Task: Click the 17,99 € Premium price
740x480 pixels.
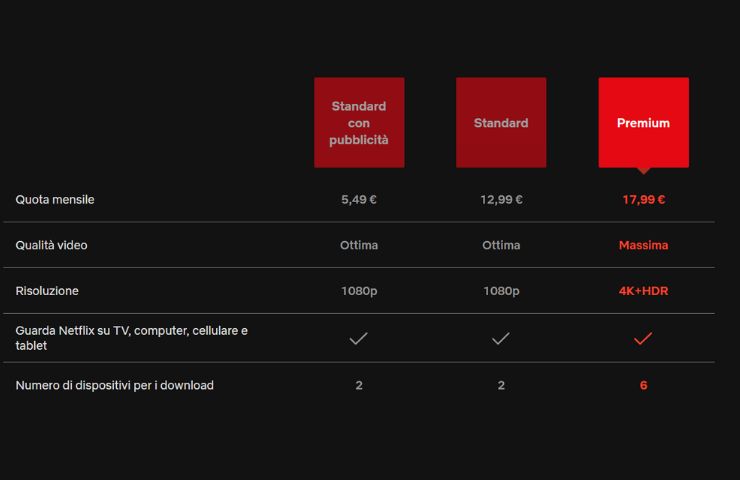Action: pyautogui.click(x=643, y=200)
